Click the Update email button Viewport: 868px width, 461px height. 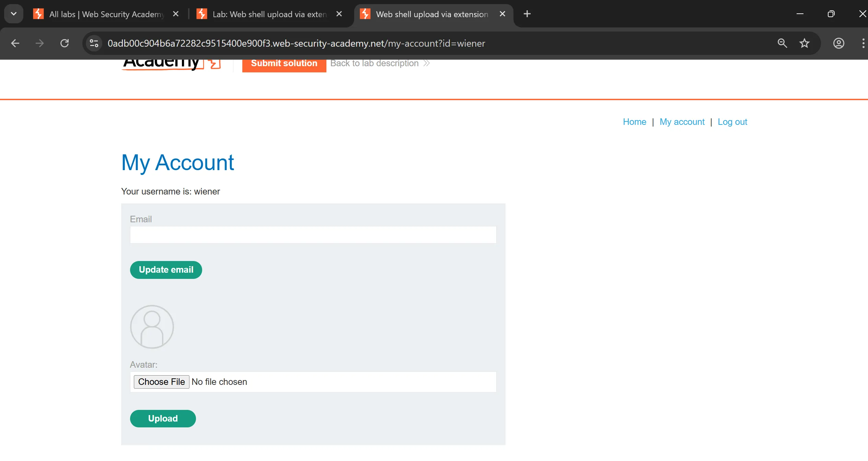click(166, 270)
